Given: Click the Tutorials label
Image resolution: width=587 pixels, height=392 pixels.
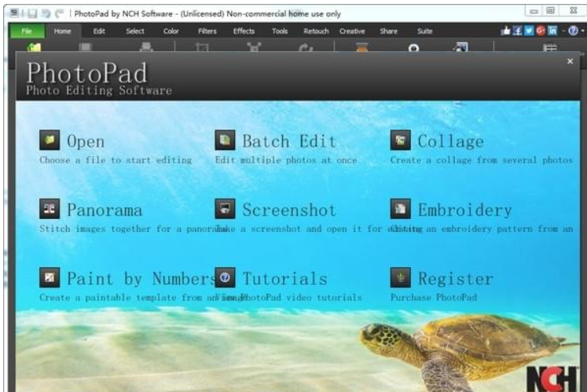Looking at the screenshot, I should coord(285,279).
